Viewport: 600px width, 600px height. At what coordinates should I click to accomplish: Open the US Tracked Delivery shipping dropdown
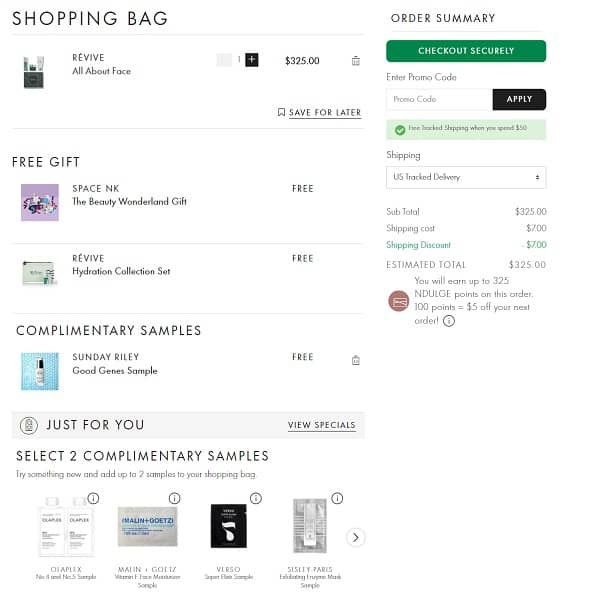click(466, 177)
